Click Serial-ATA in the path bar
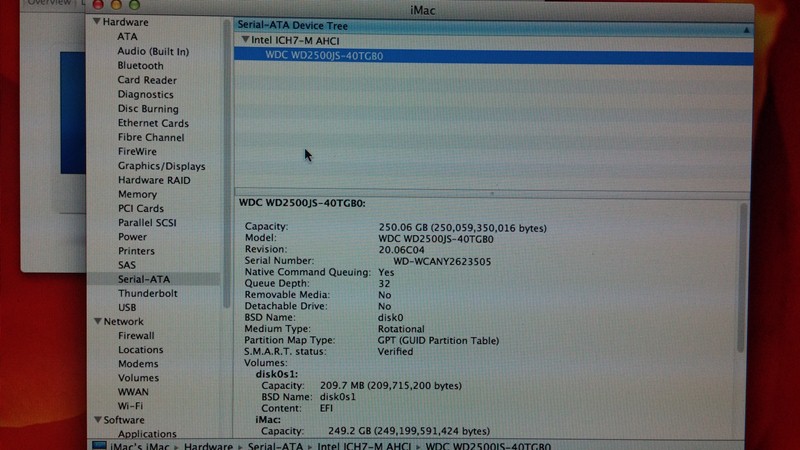 click(275, 446)
